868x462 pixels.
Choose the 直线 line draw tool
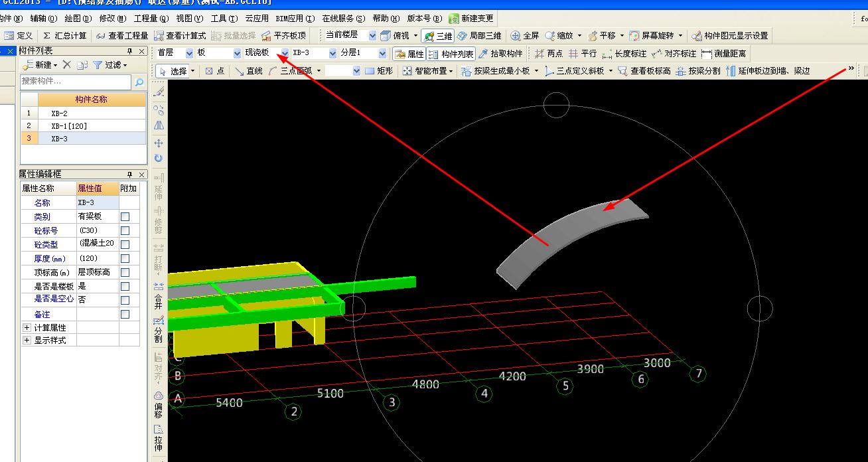pos(248,70)
